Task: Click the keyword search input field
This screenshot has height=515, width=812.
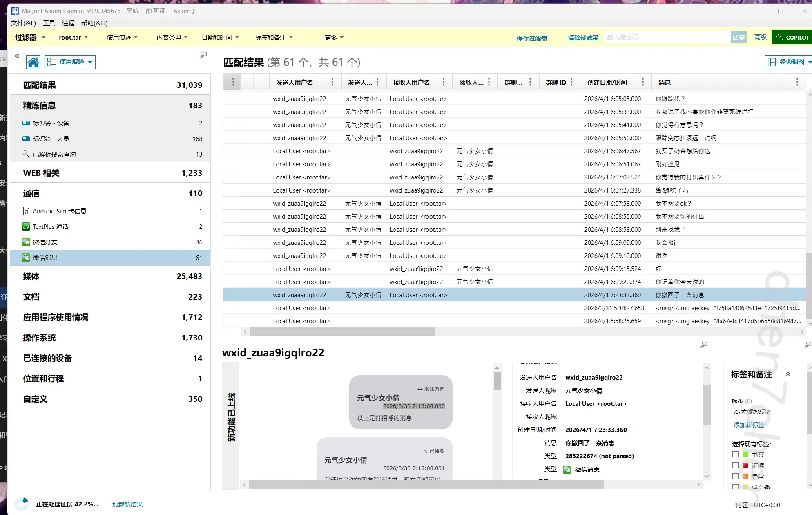Action: pos(667,37)
